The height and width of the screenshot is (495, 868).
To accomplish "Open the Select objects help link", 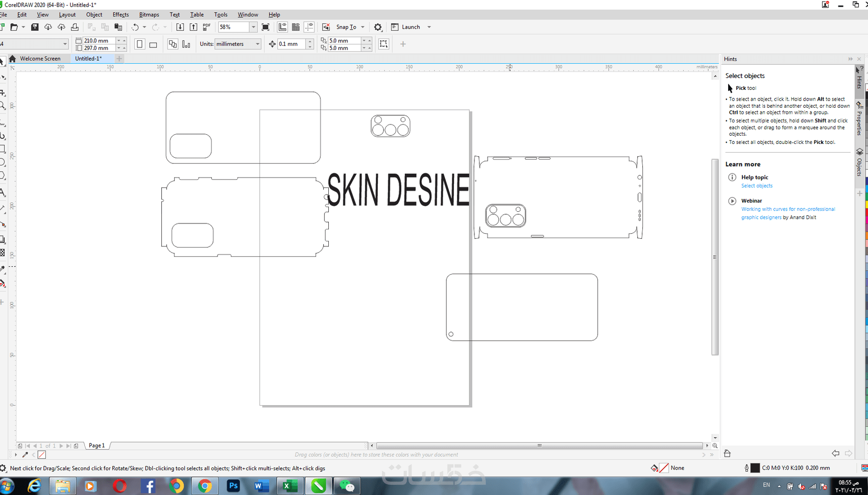I will point(757,186).
